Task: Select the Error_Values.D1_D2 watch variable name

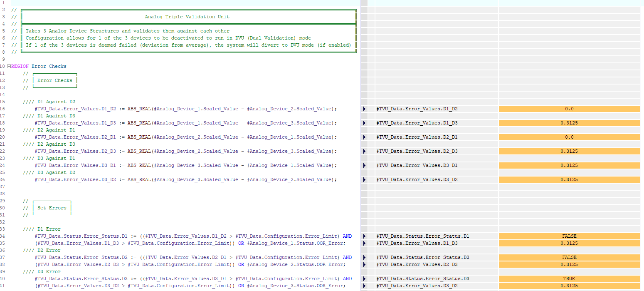Action: (417, 109)
